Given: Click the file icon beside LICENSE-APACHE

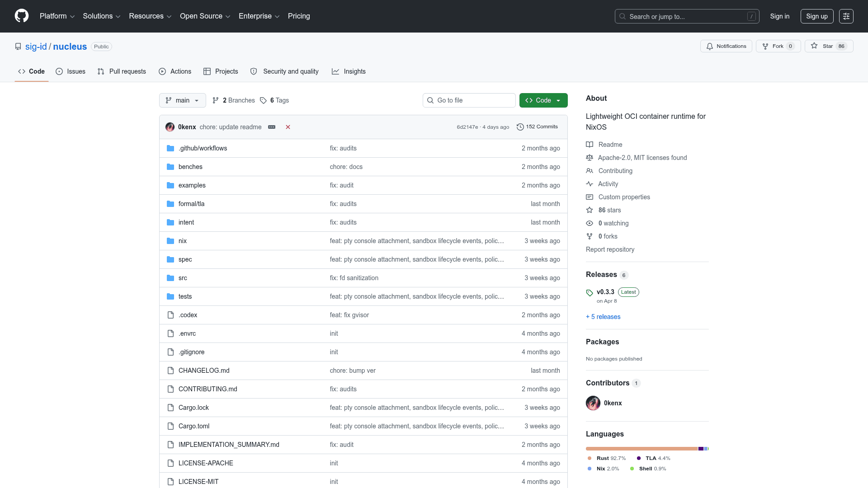Looking at the screenshot, I should pyautogui.click(x=170, y=463).
